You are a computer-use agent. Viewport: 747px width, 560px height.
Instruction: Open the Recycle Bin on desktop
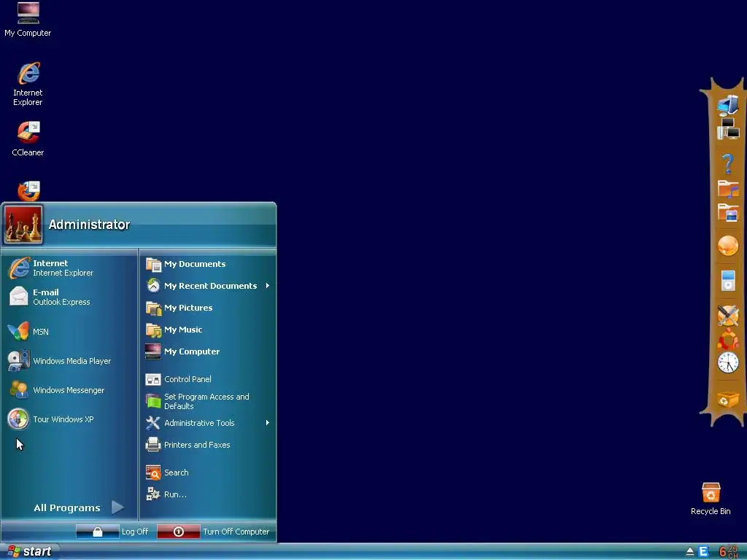pyautogui.click(x=711, y=499)
